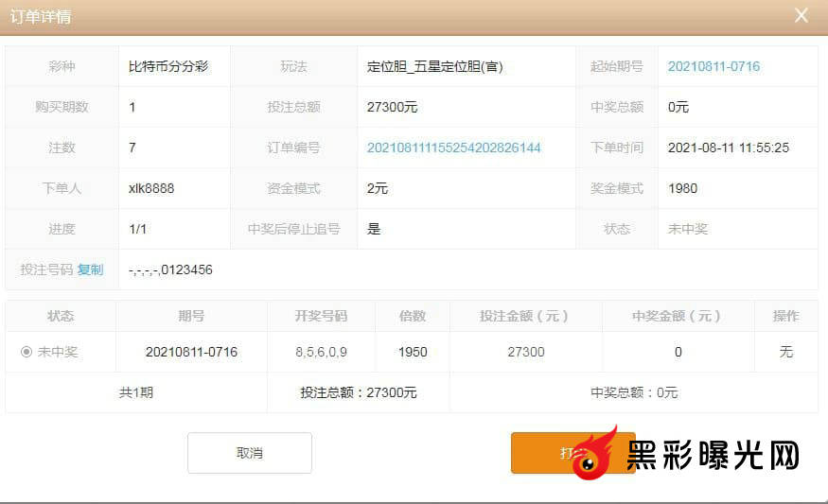Select period 20210811-0716 in the table row

[191, 352]
